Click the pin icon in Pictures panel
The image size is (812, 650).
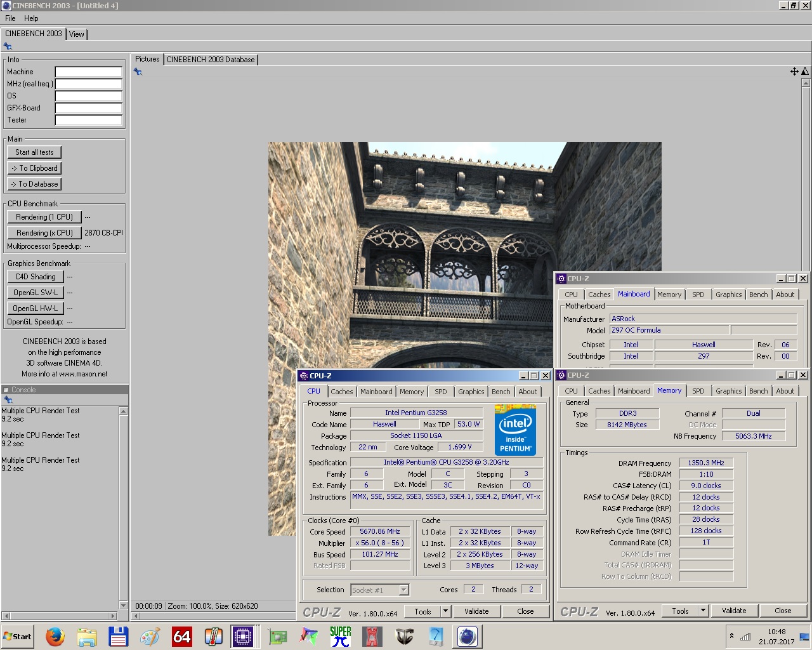pos(138,72)
